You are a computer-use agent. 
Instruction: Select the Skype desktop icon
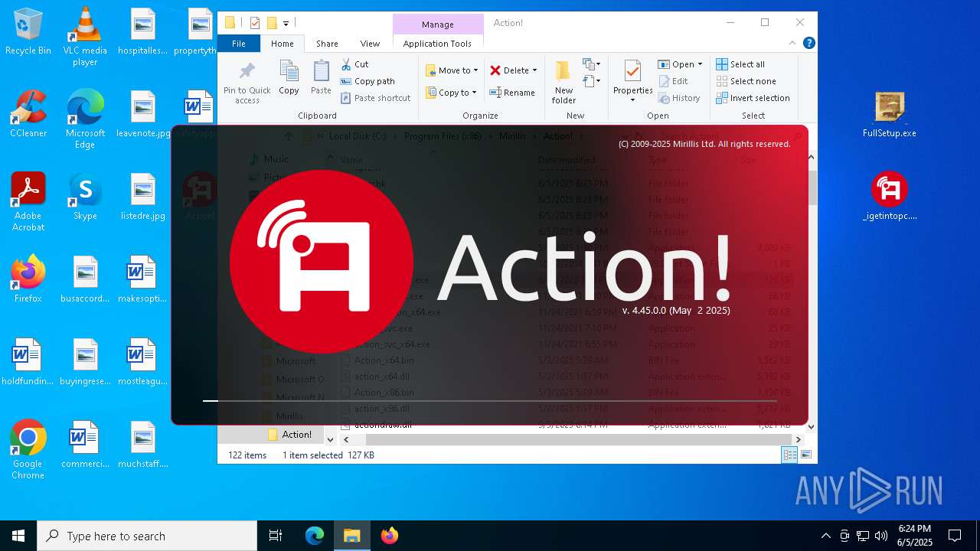coord(85,197)
